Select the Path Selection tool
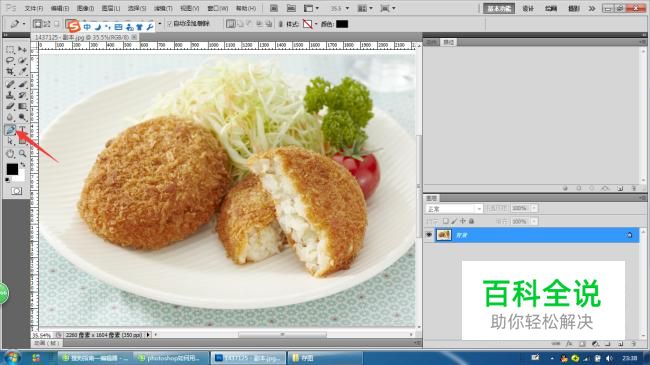The image size is (650, 365). [10, 141]
